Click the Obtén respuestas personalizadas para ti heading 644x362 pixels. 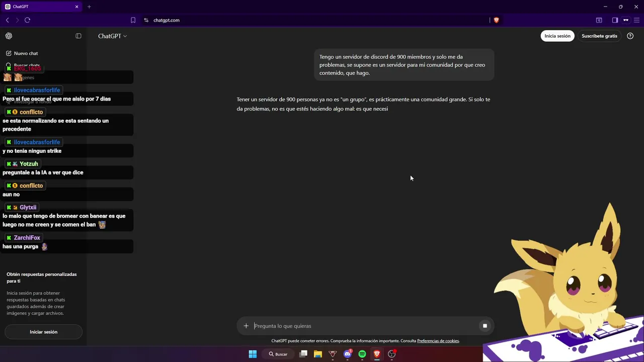pyautogui.click(x=42, y=278)
